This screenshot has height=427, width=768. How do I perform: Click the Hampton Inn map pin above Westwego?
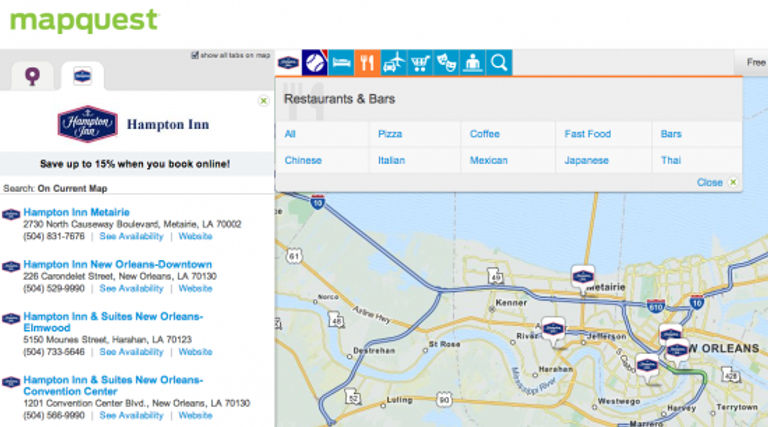(x=647, y=367)
